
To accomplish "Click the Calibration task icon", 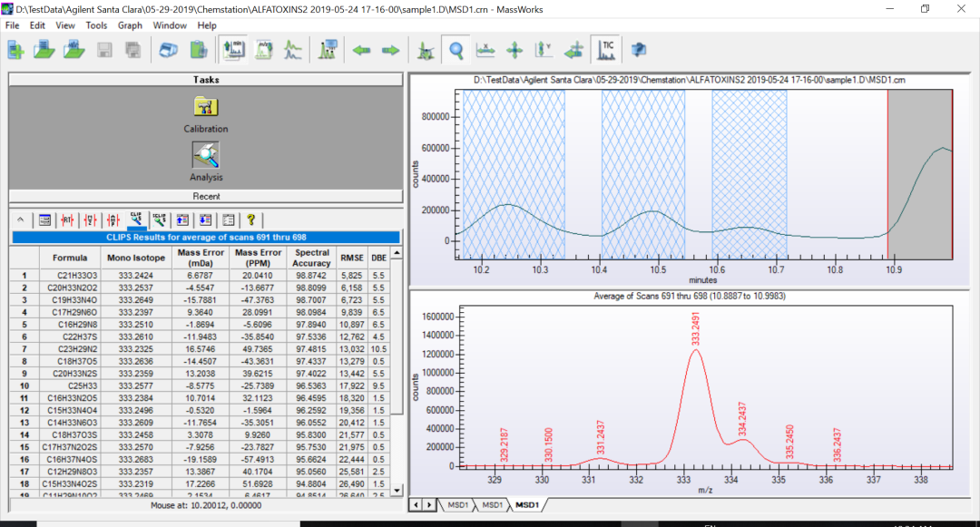I will click(x=206, y=106).
